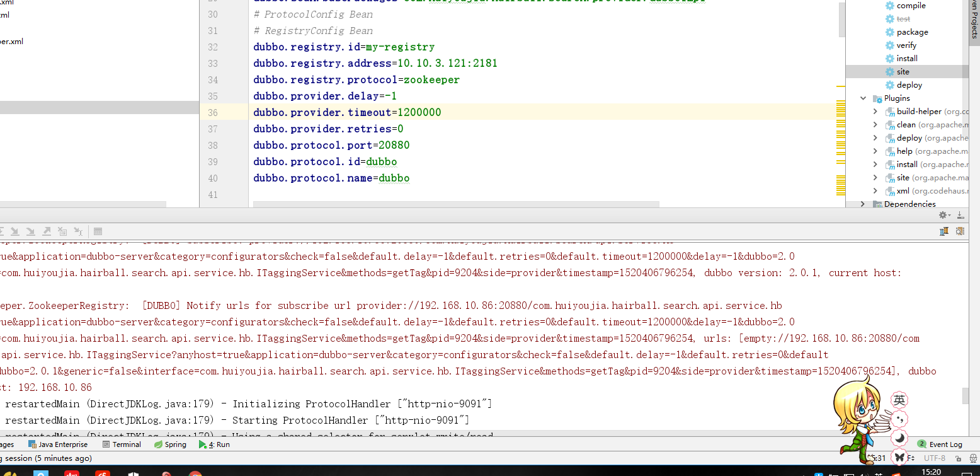Click the dubbo.registry.address line

(x=375, y=63)
